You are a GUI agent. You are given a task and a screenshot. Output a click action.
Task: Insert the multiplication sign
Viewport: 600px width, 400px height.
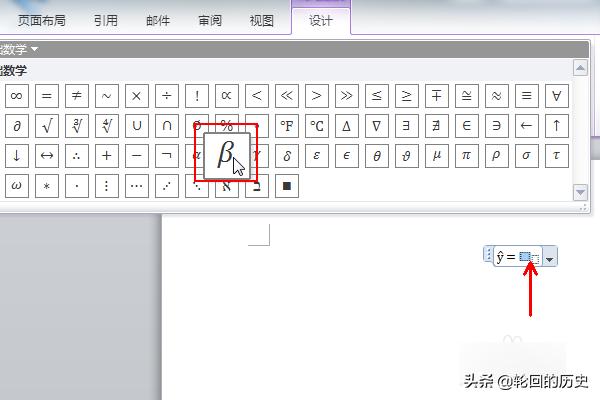point(137,96)
